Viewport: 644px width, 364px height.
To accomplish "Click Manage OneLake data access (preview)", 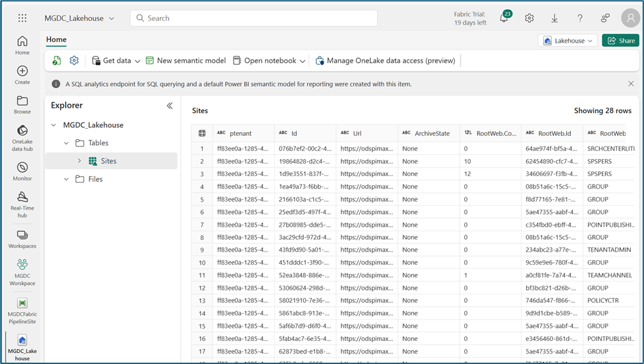I will pyautogui.click(x=385, y=60).
